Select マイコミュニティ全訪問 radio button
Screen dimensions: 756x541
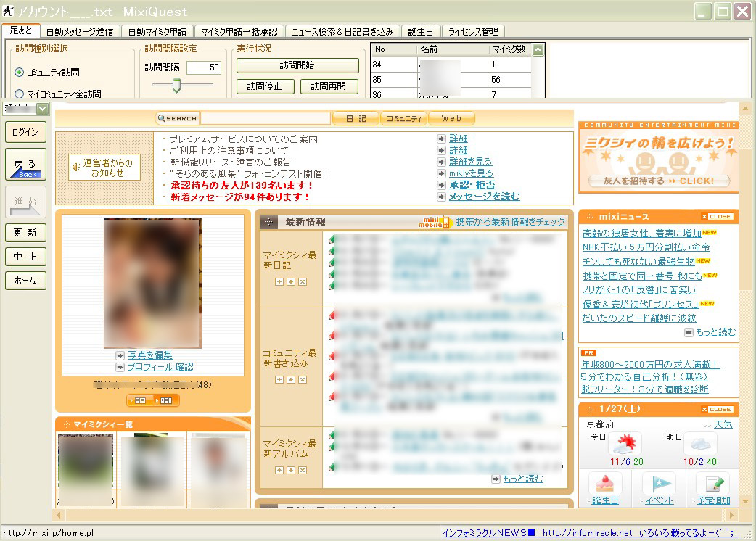click(x=20, y=94)
